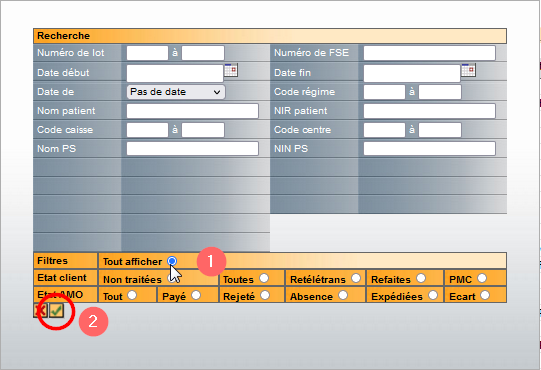
Task: Confirm search with the green checkmark
Action: [x=56, y=311]
